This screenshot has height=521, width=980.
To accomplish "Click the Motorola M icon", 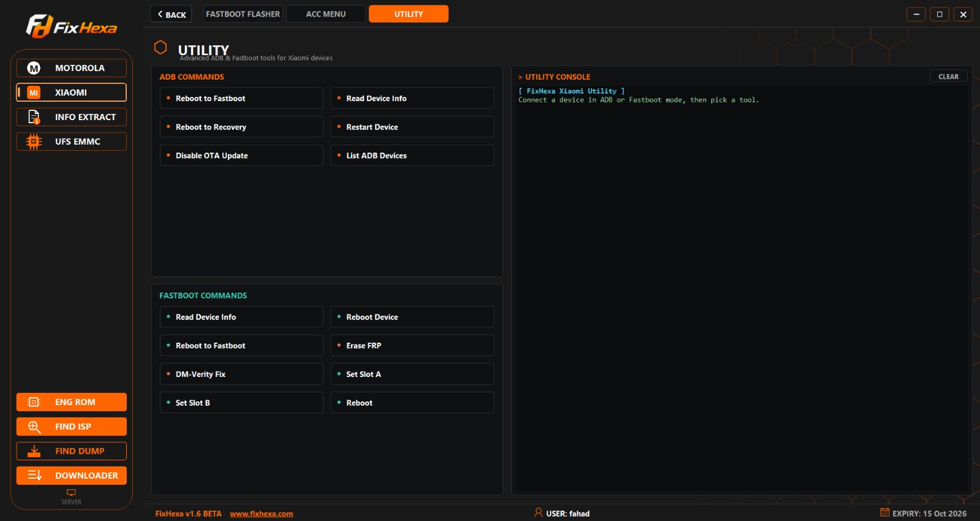I will point(34,68).
